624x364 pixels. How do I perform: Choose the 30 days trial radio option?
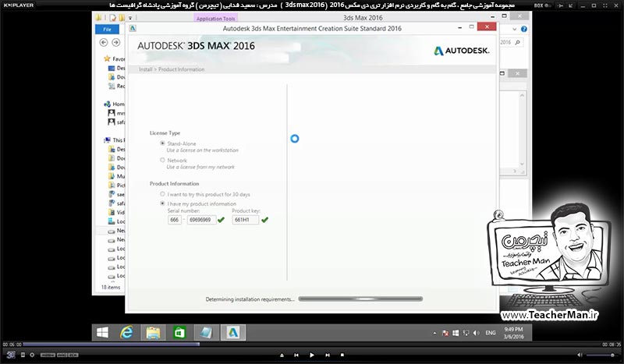point(162,194)
